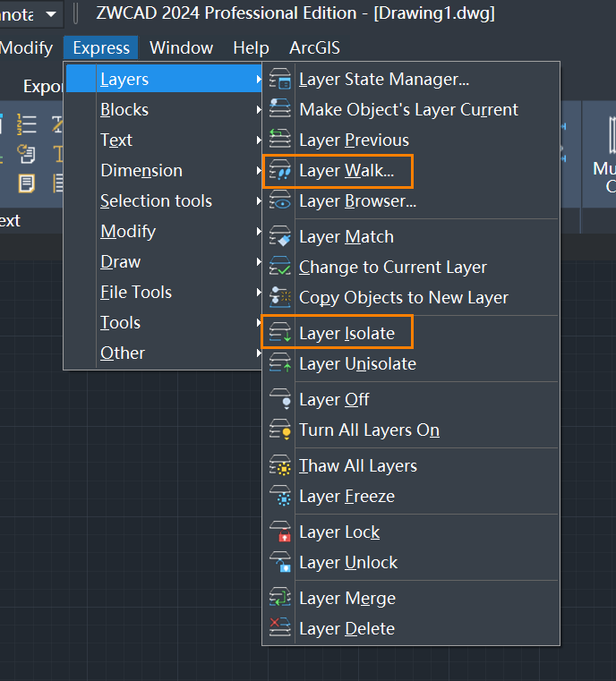616x681 pixels.
Task: Select Layer Unisolate menu entry
Action: click(411, 363)
